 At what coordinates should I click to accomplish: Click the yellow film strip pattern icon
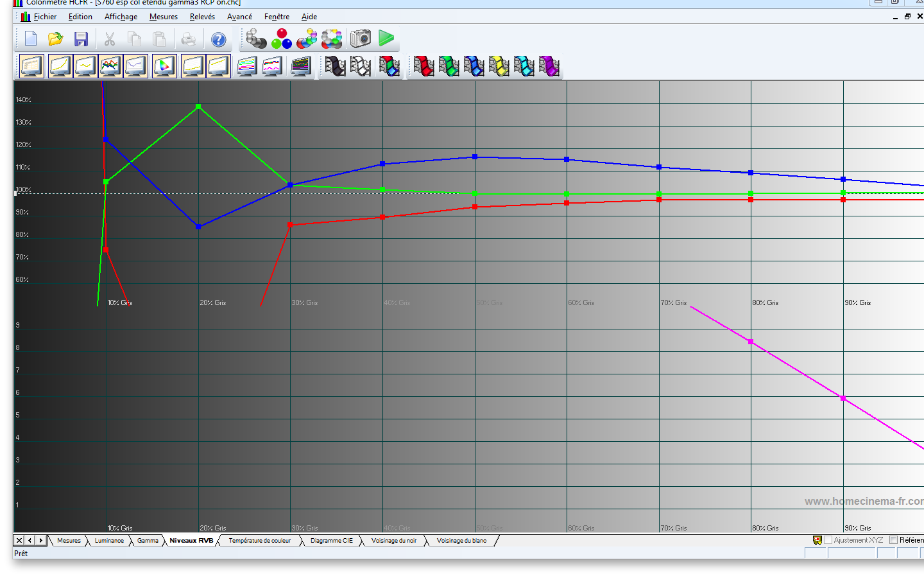[499, 66]
